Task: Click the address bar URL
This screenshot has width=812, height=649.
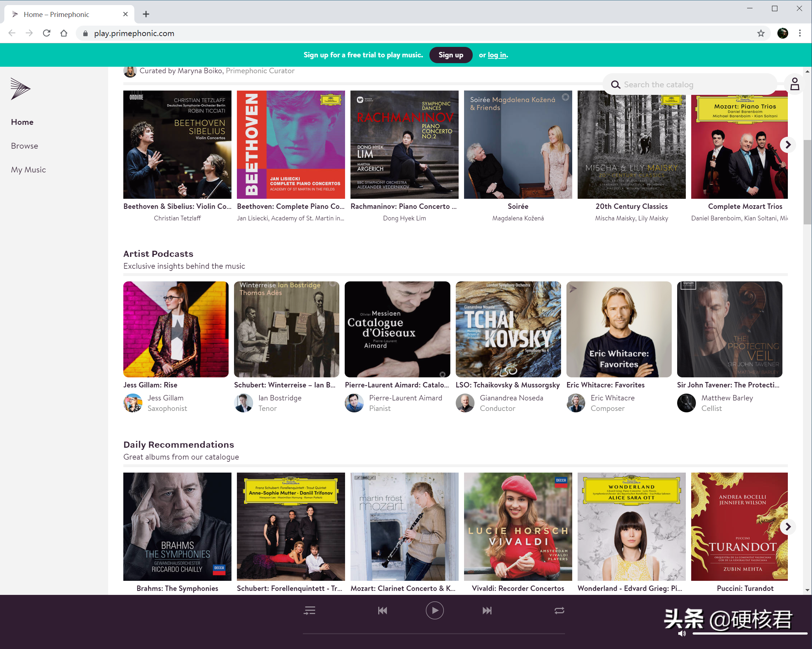Action: pos(134,34)
